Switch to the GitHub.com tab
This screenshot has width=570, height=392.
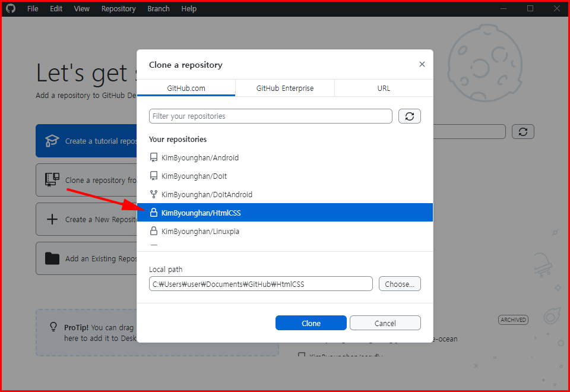(186, 88)
